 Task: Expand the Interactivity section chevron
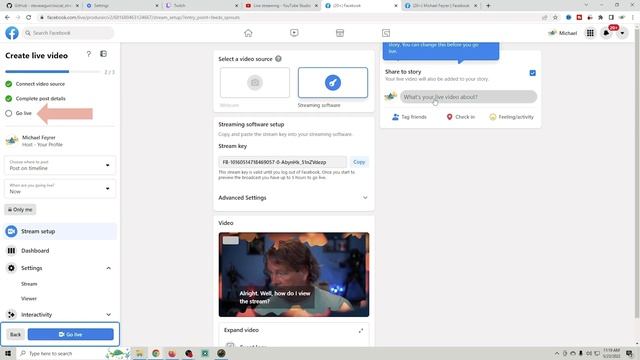(x=109, y=315)
